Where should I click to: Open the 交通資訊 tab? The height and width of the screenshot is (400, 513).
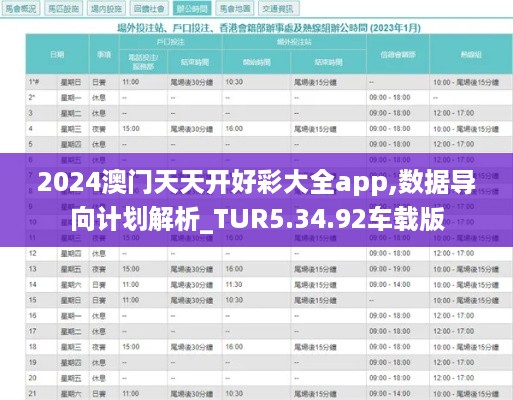tap(278, 9)
